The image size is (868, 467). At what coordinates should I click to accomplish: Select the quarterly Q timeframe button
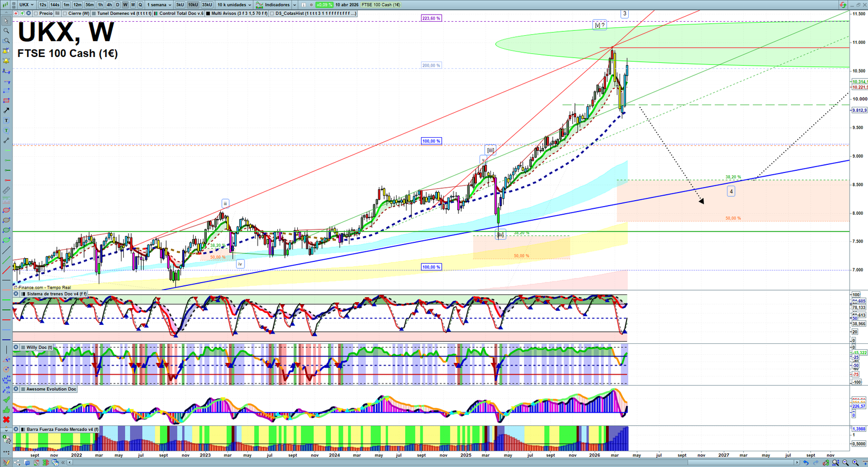pos(140,5)
